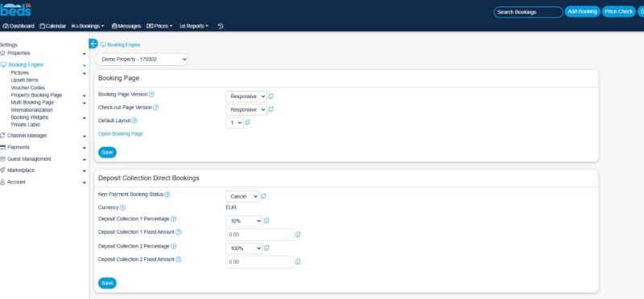Screen dimensions: 644x299
Task: Open the Non Payment Booking Status dropdown
Action: 242,196
